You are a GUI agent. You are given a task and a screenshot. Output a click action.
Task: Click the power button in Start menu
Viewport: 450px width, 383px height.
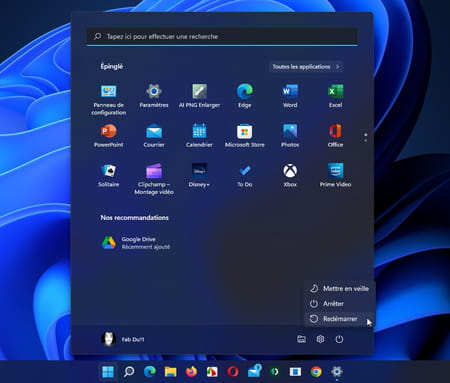[339, 339]
